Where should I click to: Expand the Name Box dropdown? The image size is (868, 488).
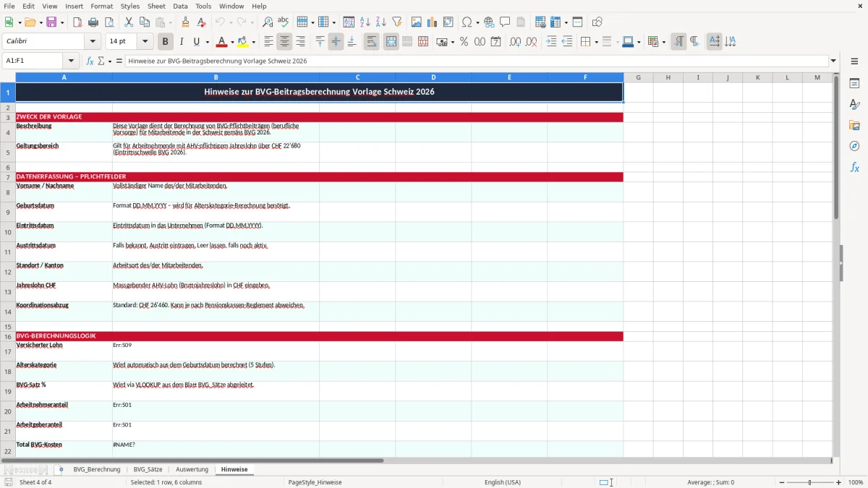(x=71, y=61)
